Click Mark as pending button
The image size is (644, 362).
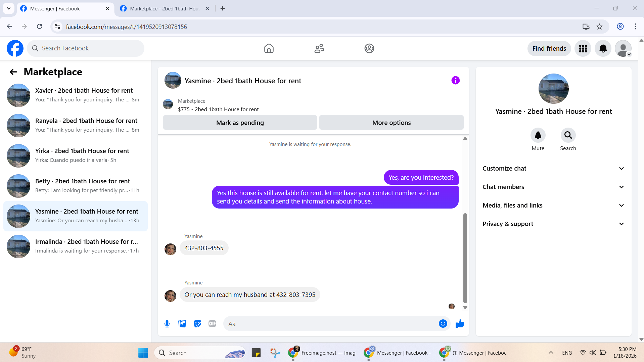240,123
